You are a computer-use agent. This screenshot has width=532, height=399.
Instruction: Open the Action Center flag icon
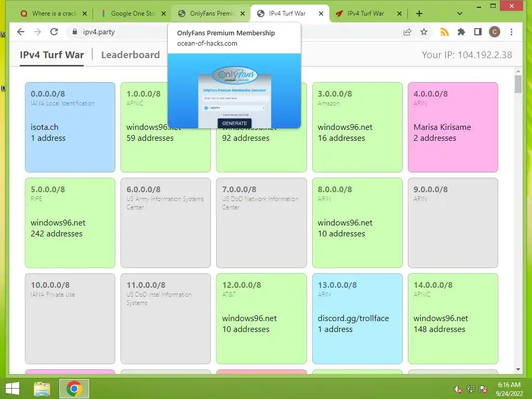(484, 389)
